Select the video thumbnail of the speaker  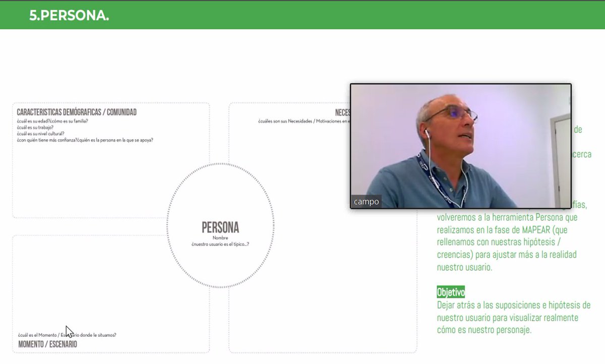461,146
